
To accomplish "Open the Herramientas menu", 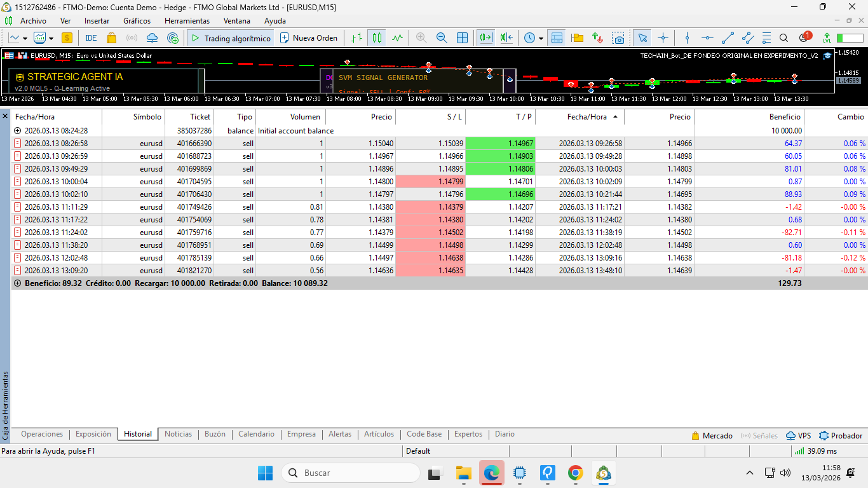I will coord(187,21).
